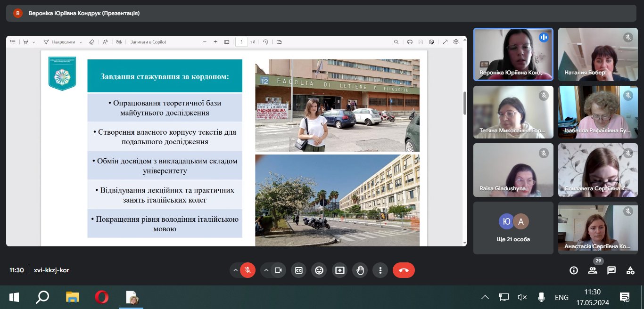This screenshot has height=309, width=644.
Task: Toggle the camera on or off
Action: (278, 270)
